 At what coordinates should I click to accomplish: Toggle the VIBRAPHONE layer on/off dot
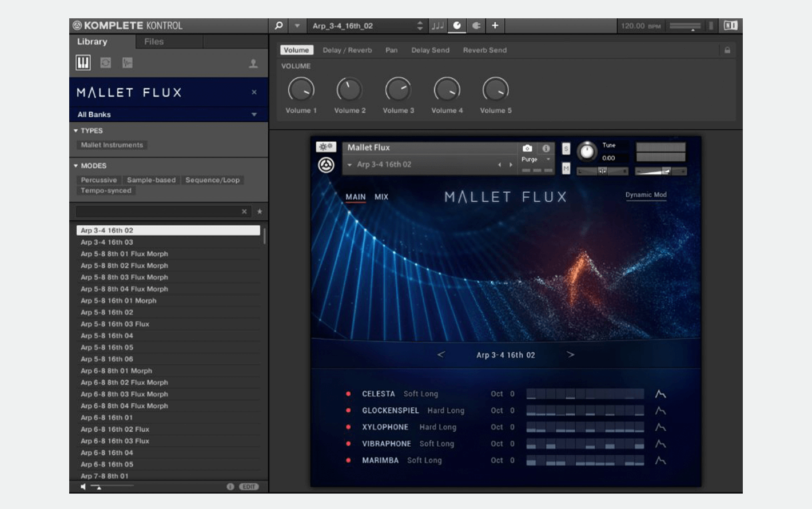[x=348, y=444]
